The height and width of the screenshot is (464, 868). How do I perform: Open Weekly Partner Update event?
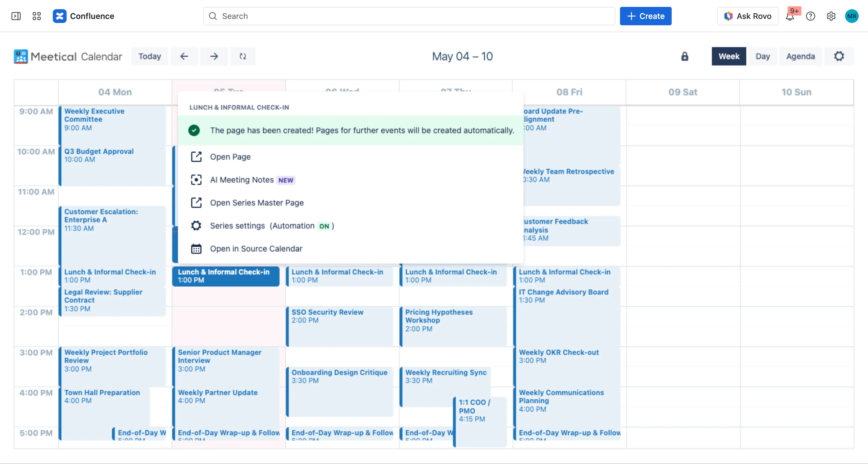[226, 407]
